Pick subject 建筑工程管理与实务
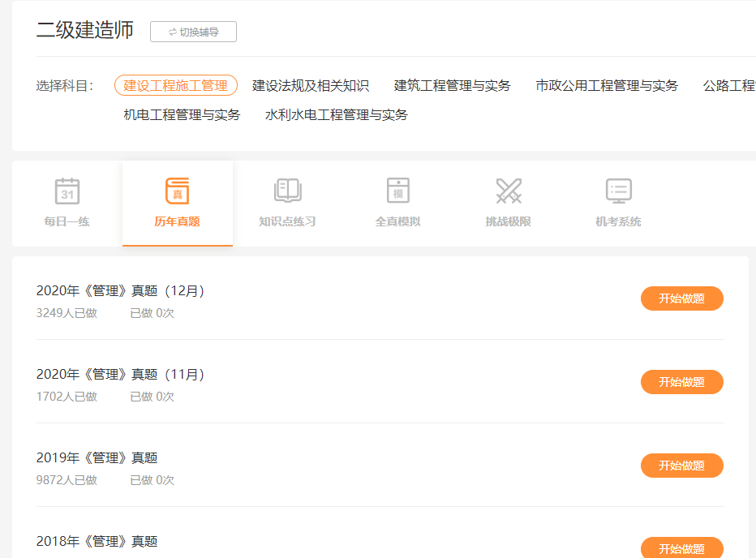This screenshot has width=756, height=558. (452, 85)
